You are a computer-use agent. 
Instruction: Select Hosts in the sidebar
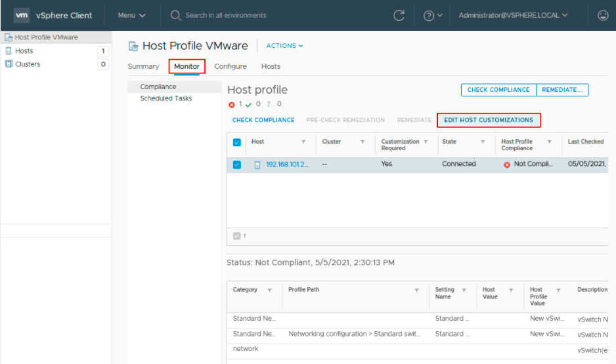point(24,51)
